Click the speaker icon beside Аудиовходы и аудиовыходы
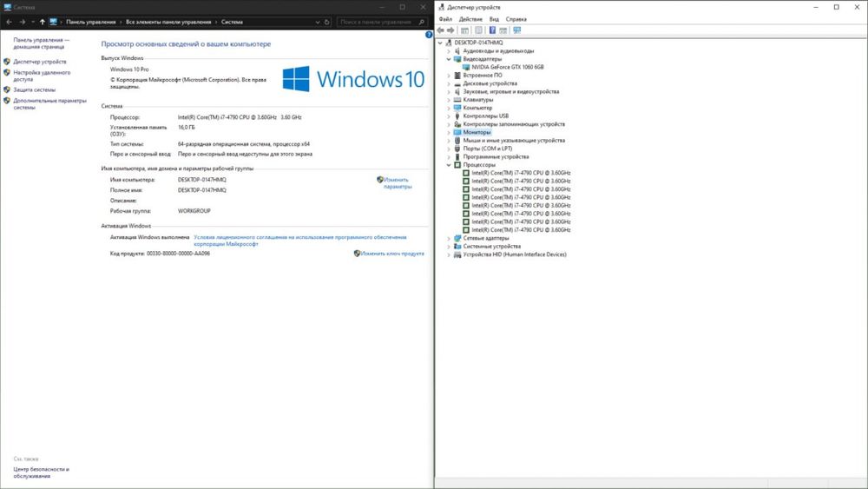 457,51
